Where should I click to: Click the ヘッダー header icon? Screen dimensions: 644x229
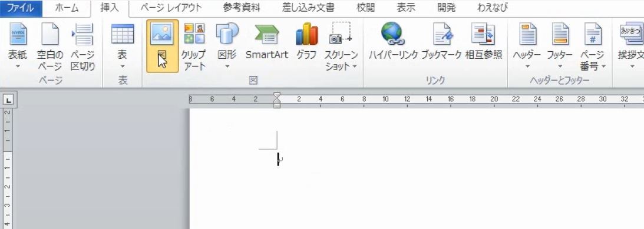528,34
